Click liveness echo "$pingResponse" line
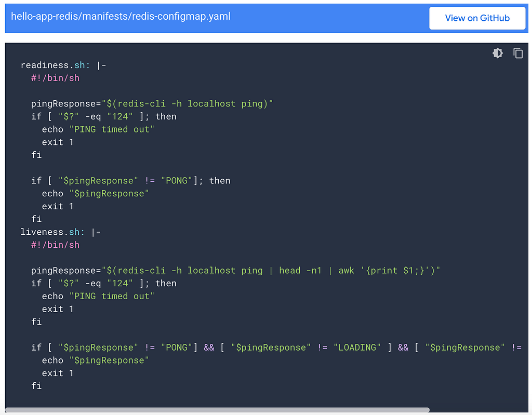The image size is (532, 415). pos(96,360)
